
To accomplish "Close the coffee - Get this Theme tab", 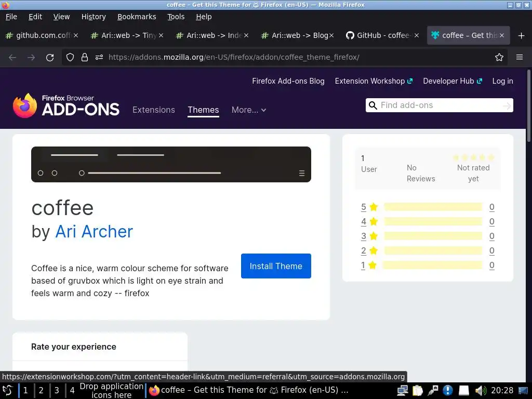I will pos(502,35).
